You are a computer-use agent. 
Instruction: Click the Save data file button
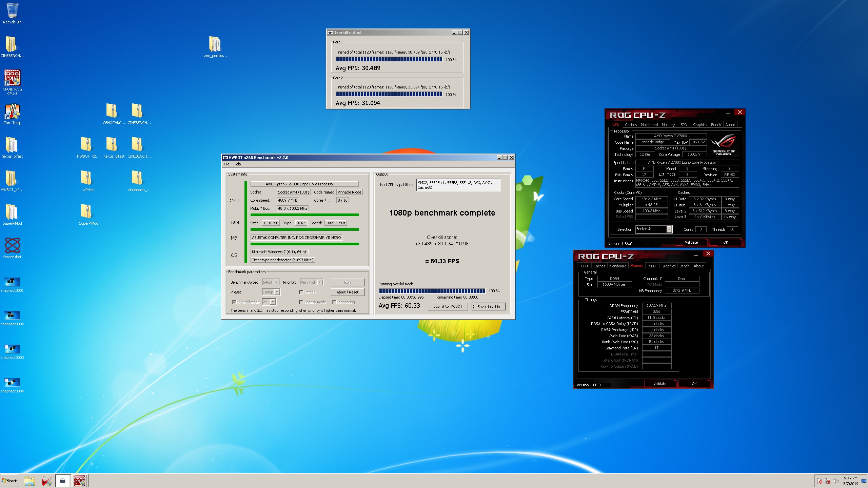tap(488, 306)
